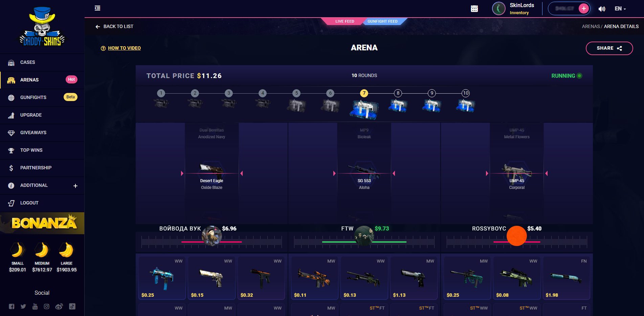
Task: Collapse the sidebar with the hamburger icon
Action: (97, 8)
